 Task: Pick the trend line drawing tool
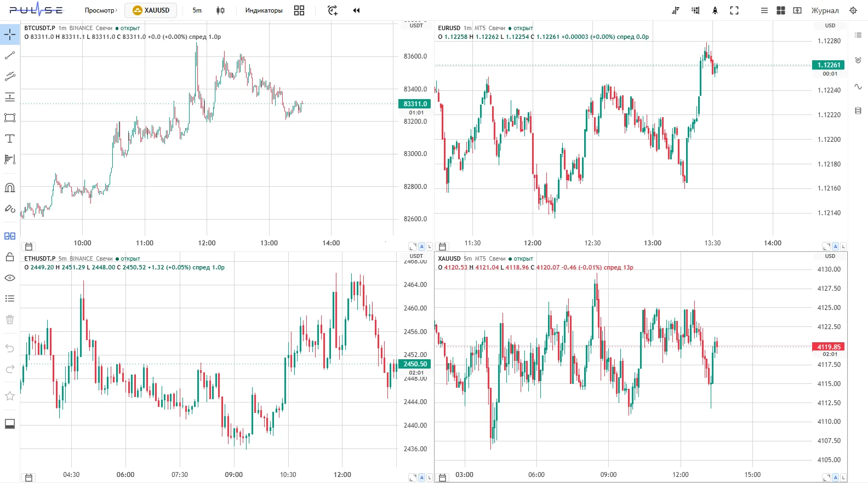coord(10,55)
